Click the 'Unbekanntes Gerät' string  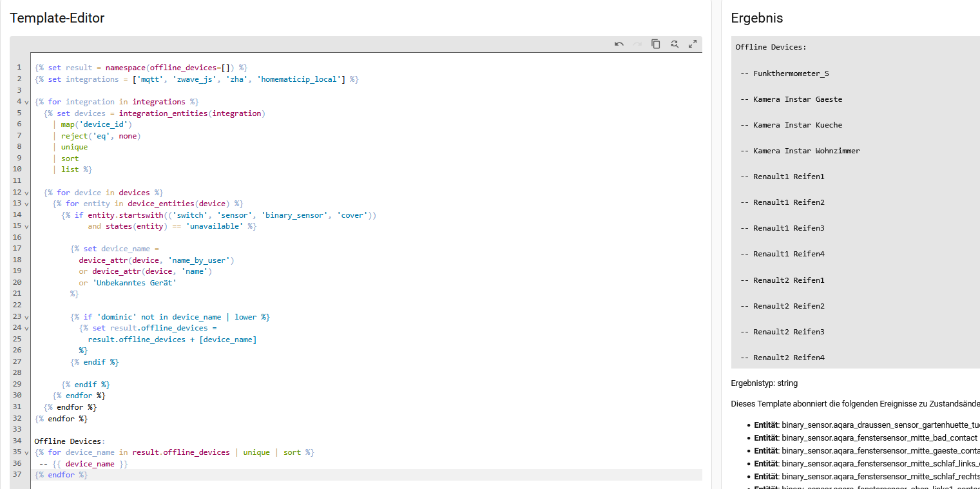coord(134,283)
